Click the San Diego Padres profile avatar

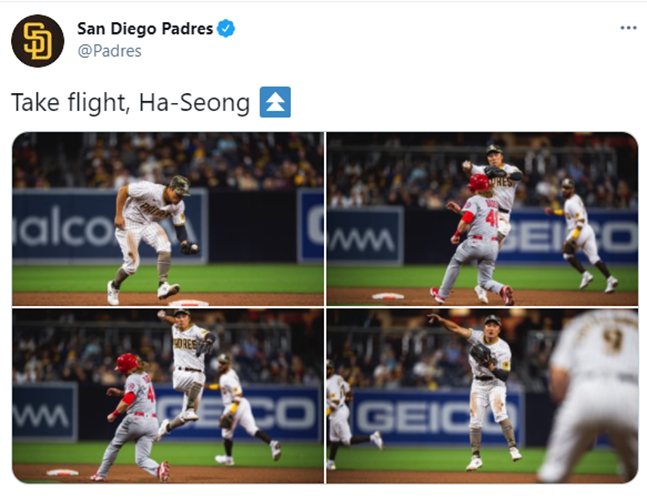coord(38,41)
